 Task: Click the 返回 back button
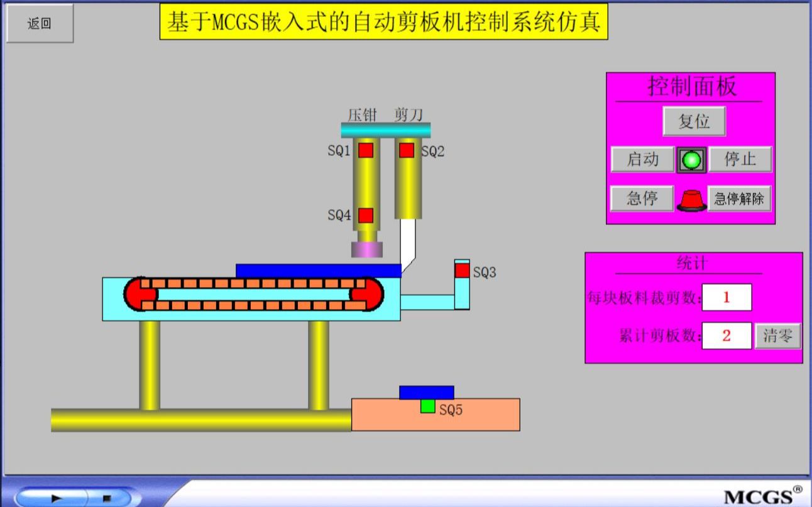39,23
